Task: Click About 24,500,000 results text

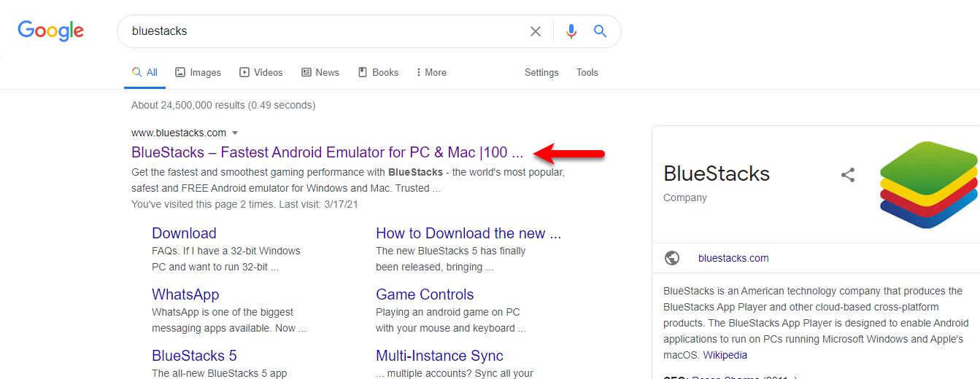Action: (x=223, y=105)
